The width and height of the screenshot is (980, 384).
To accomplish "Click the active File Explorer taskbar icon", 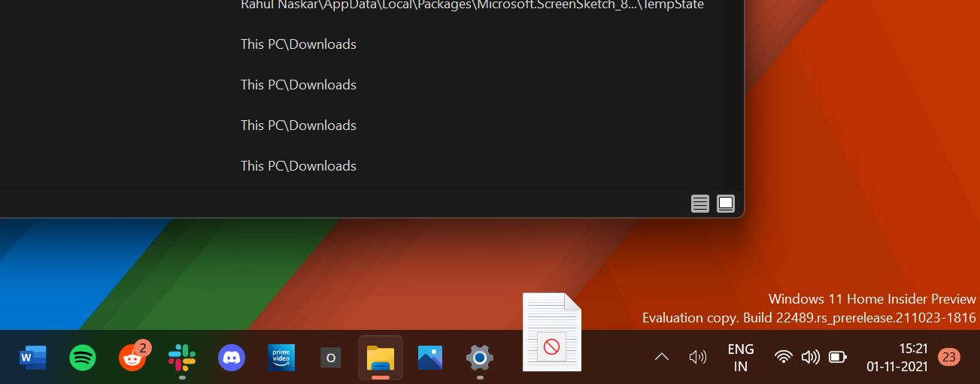I will pos(381,357).
